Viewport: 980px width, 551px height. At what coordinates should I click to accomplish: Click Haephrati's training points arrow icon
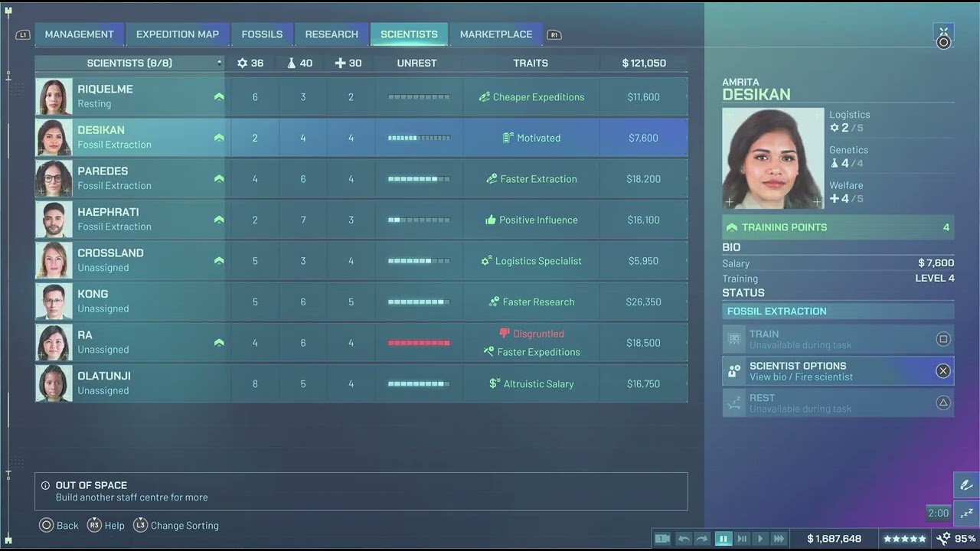coord(219,220)
